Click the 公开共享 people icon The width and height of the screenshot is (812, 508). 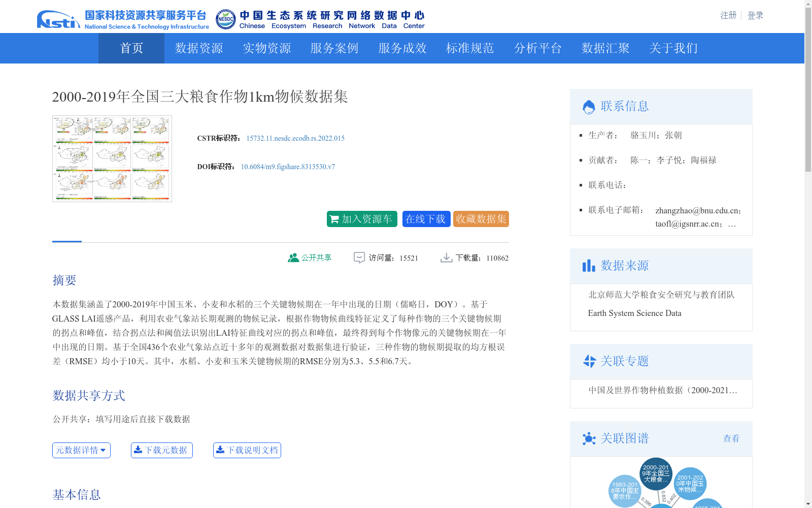pos(293,258)
